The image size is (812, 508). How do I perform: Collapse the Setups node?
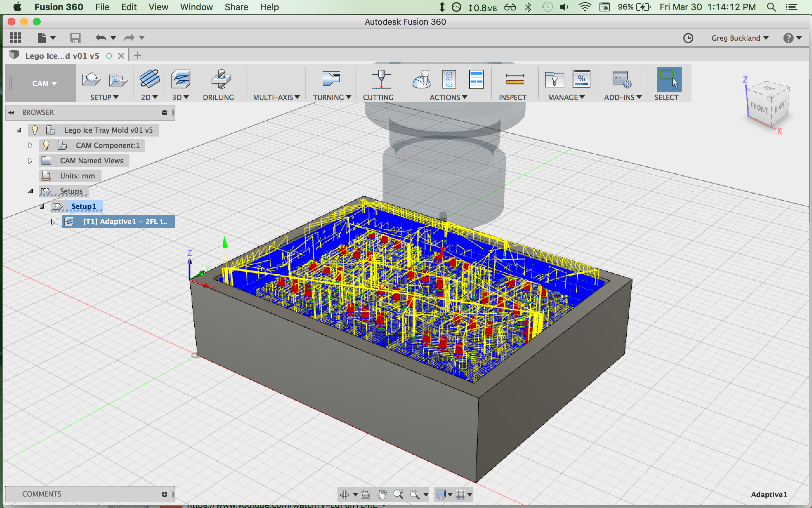click(x=30, y=191)
